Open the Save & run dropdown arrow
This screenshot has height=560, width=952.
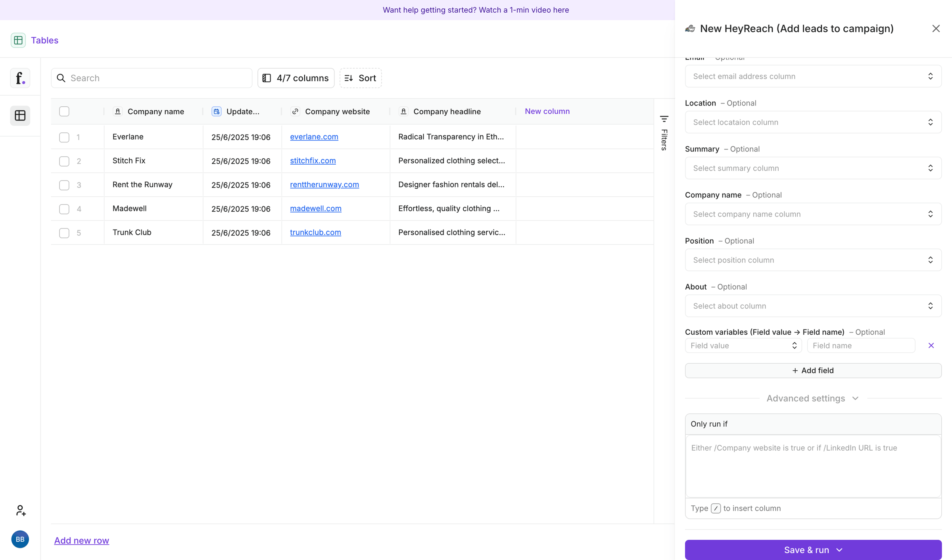[839, 550]
